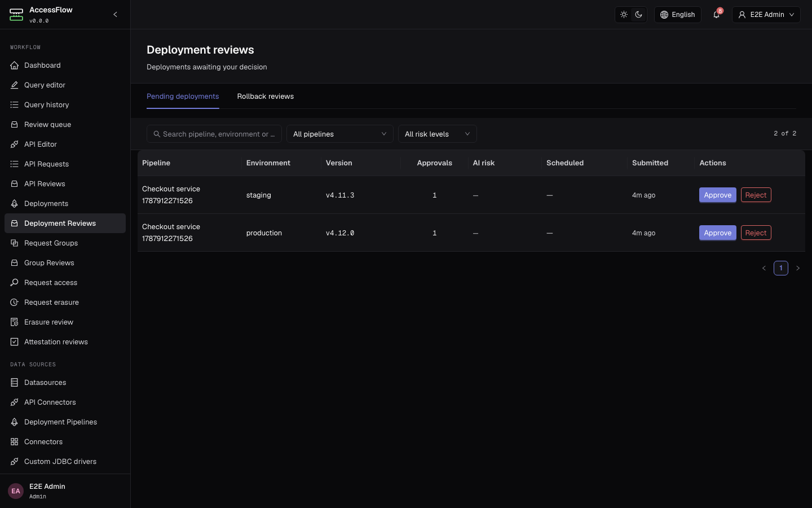The height and width of the screenshot is (508, 812).
Task: Click the Deployment Pipelines rocket icon
Action: coord(15,422)
